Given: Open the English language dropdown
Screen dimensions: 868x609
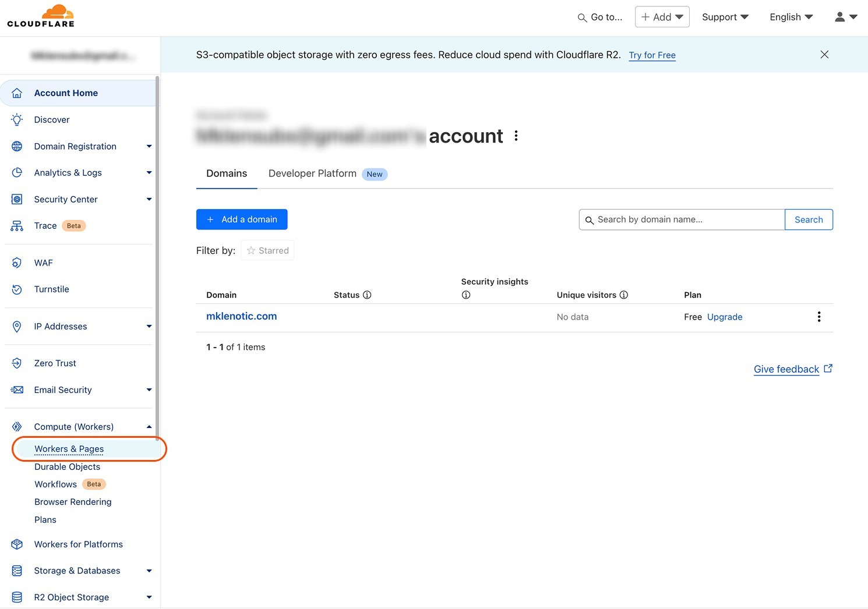Looking at the screenshot, I should coord(791,17).
